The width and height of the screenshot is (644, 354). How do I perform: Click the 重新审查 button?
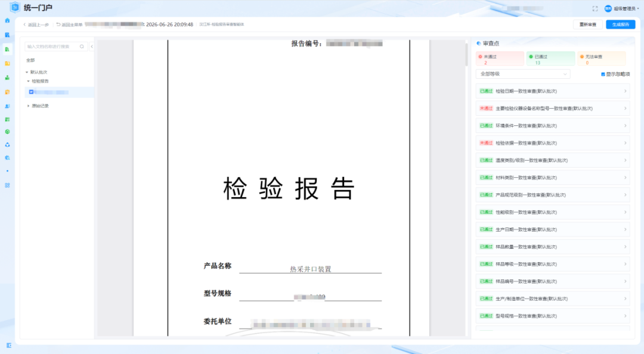[x=588, y=24]
